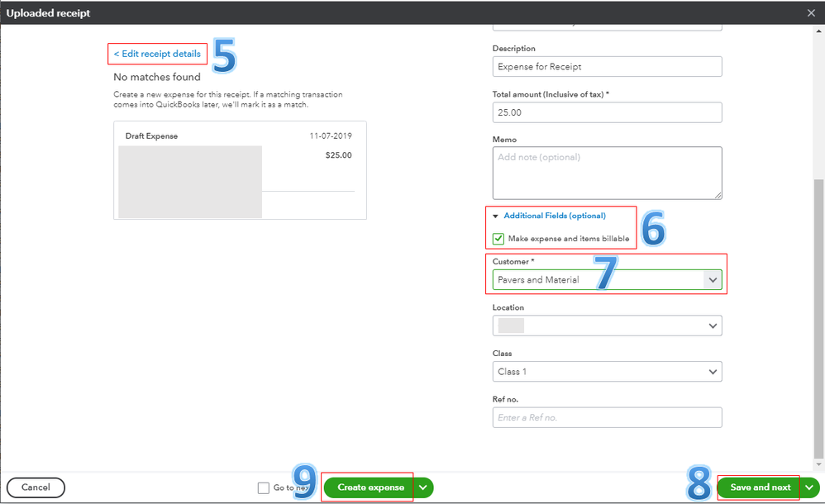Select the Draft Expense receipt thumbnail

pos(190,182)
